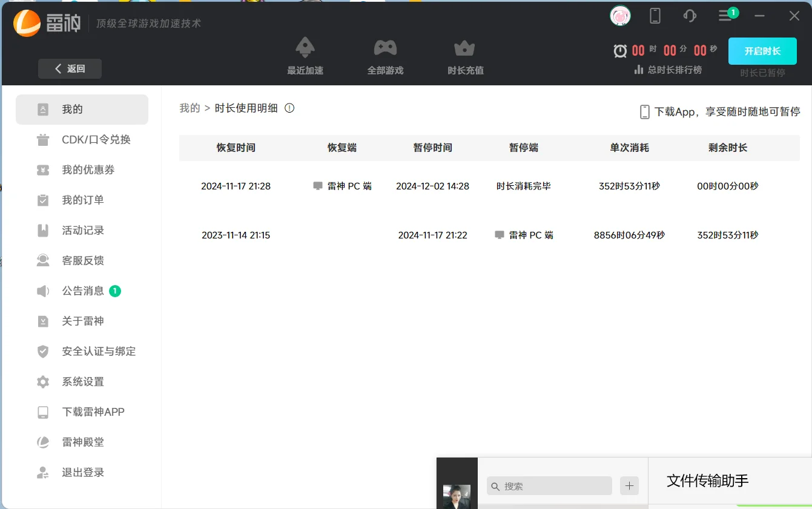The height and width of the screenshot is (509, 812).
Task: Click the alarm clock timer icon
Action: click(x=619, y=50)
